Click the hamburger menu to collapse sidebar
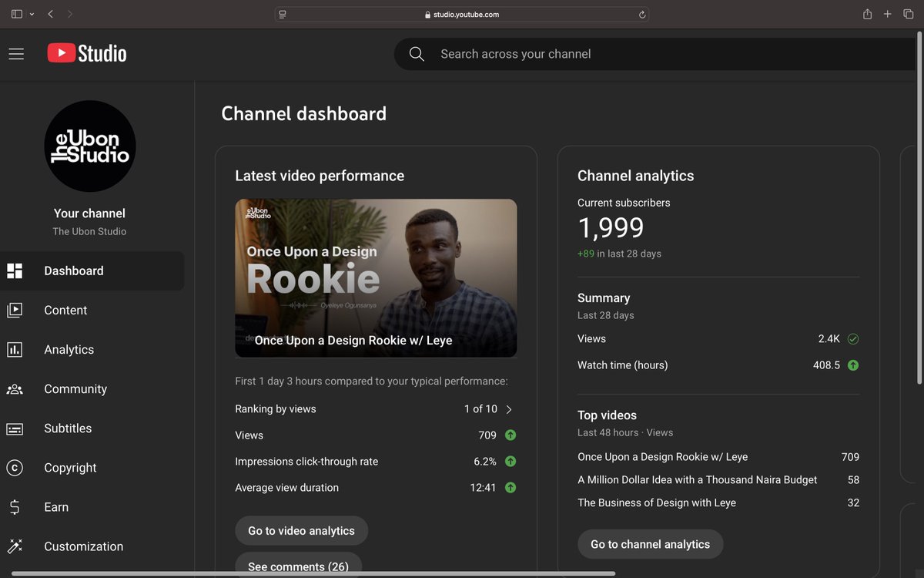This screenshot has height=578, width=924. pyautogui.click(x=15, y=54)
